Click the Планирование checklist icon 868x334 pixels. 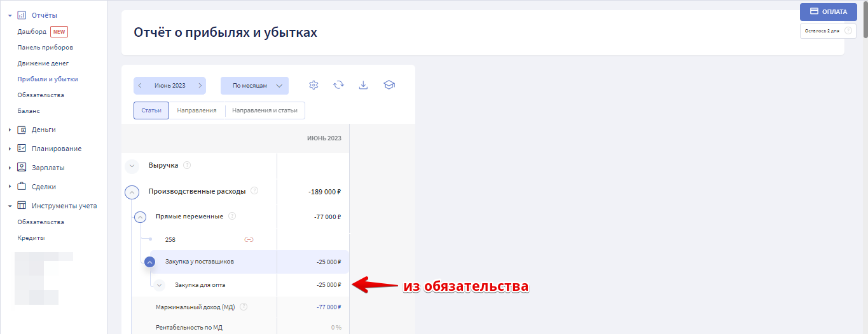pos(22,149)
